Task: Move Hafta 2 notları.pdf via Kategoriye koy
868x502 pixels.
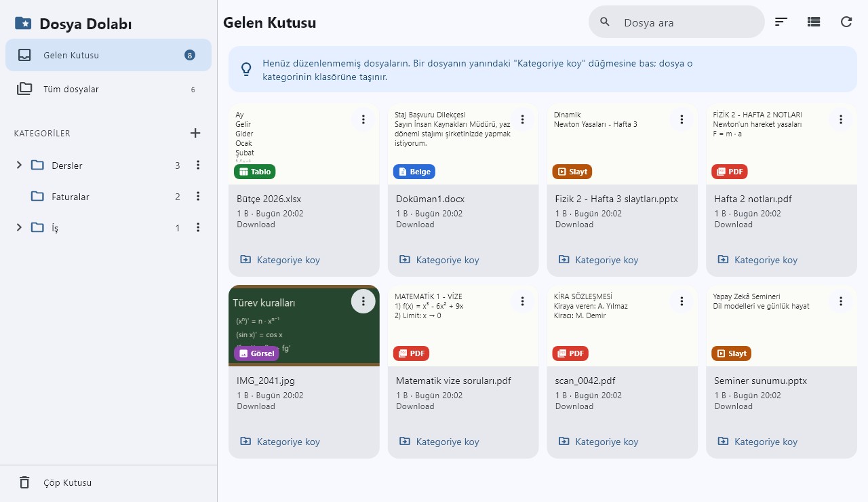Action: [x=757, y=260]
